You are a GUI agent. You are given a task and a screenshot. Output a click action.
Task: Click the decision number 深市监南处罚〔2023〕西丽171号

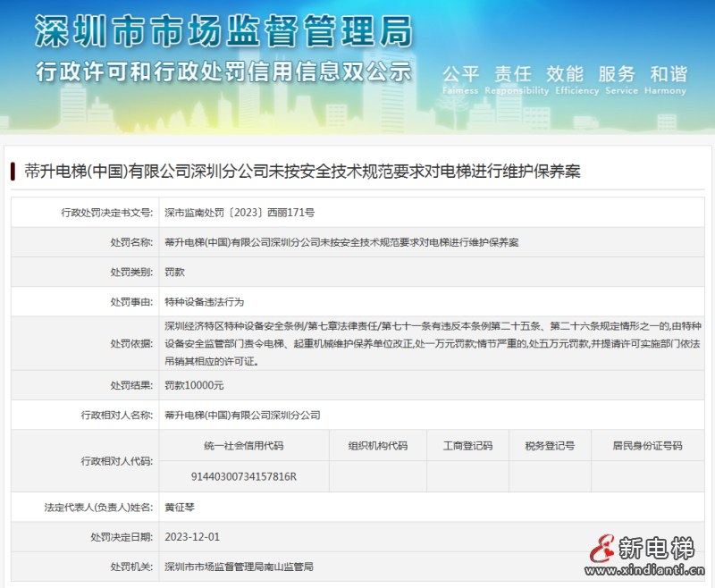[x=240, y=213]
